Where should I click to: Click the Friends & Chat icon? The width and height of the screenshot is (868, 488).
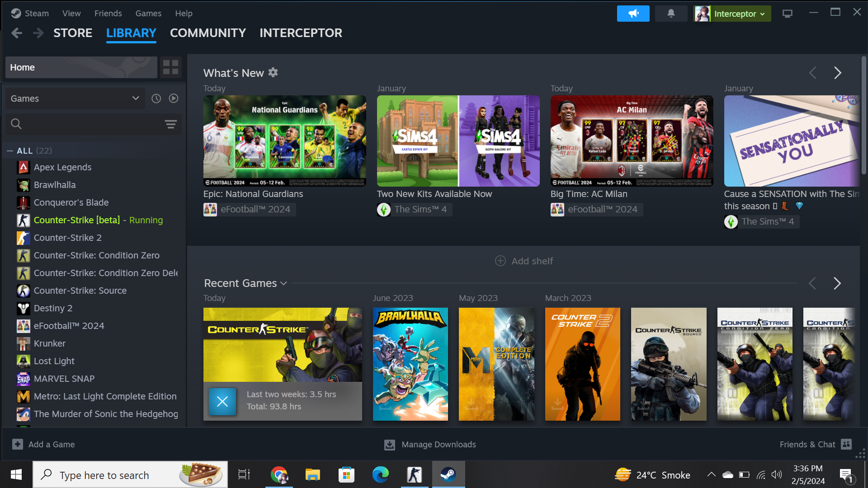pos(846,444)
